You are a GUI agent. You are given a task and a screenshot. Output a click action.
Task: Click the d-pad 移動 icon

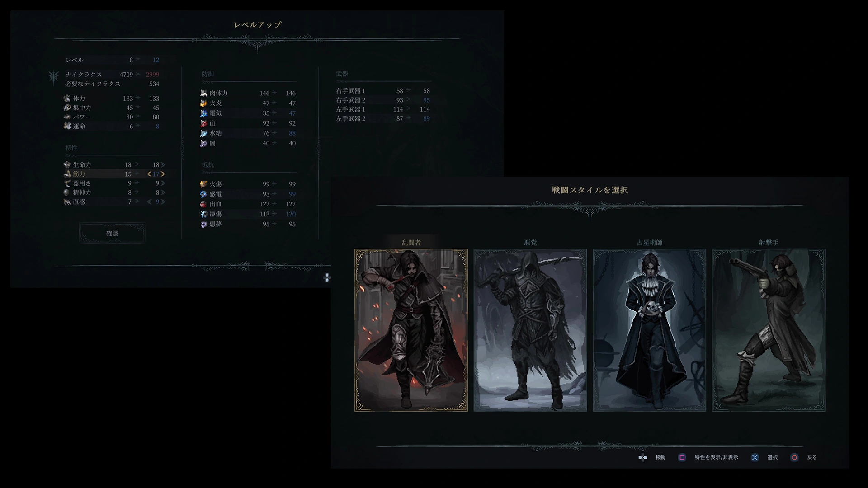click(642, 457)
